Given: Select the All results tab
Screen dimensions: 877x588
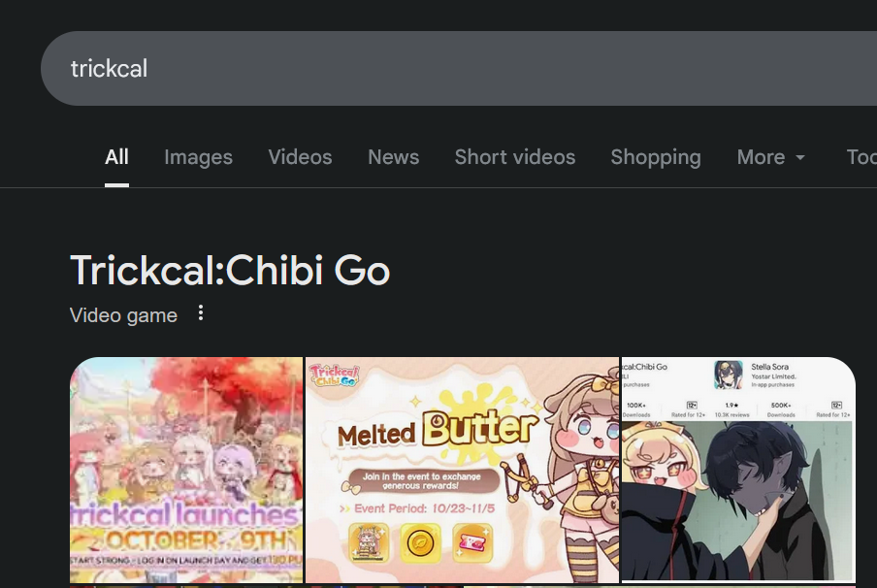Looking at the screenshot, I should pyautogui.click(x=116, y=157).
